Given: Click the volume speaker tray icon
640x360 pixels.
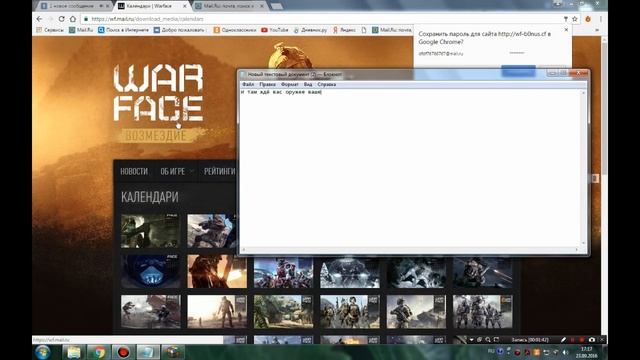Looking at the screenshot, I should 565,352.
